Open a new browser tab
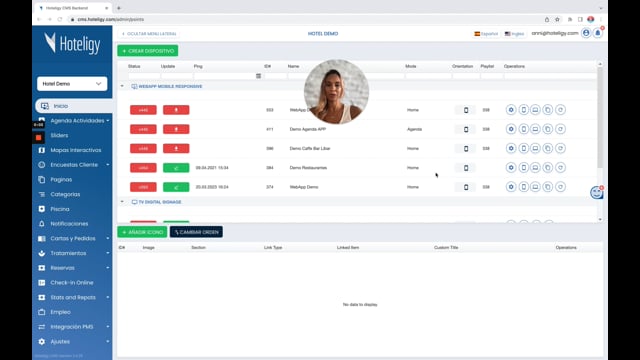 119,8
